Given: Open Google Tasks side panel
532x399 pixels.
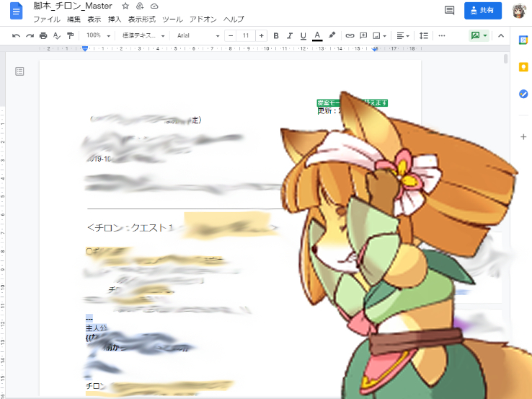Looking at the screenshot, I should 523,94.
